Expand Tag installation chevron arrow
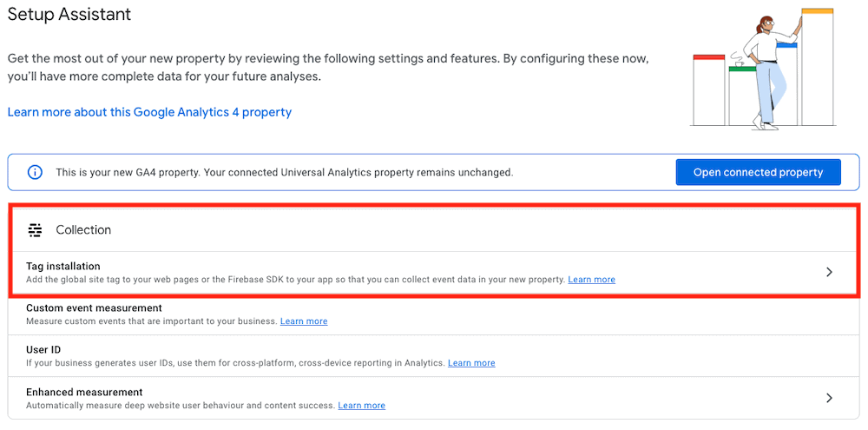Image resolution: width=868 pixels, height=430 pixels. coord(829,272)
